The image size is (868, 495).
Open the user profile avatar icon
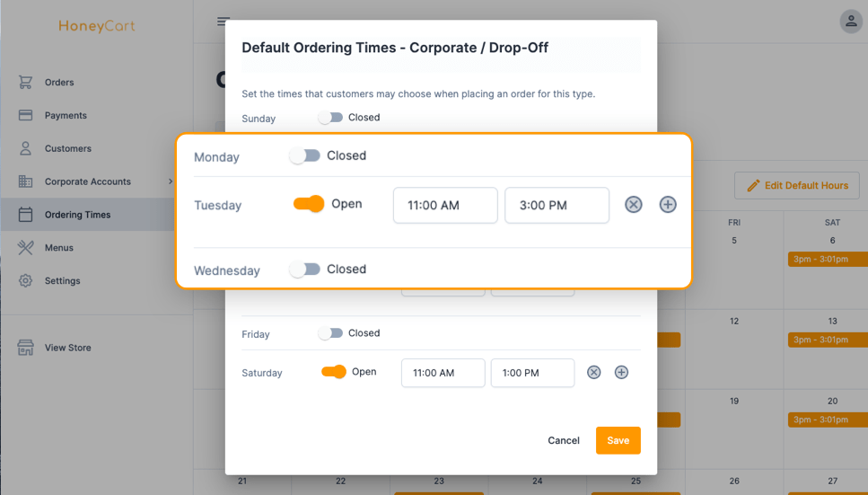tap(851, 22)
